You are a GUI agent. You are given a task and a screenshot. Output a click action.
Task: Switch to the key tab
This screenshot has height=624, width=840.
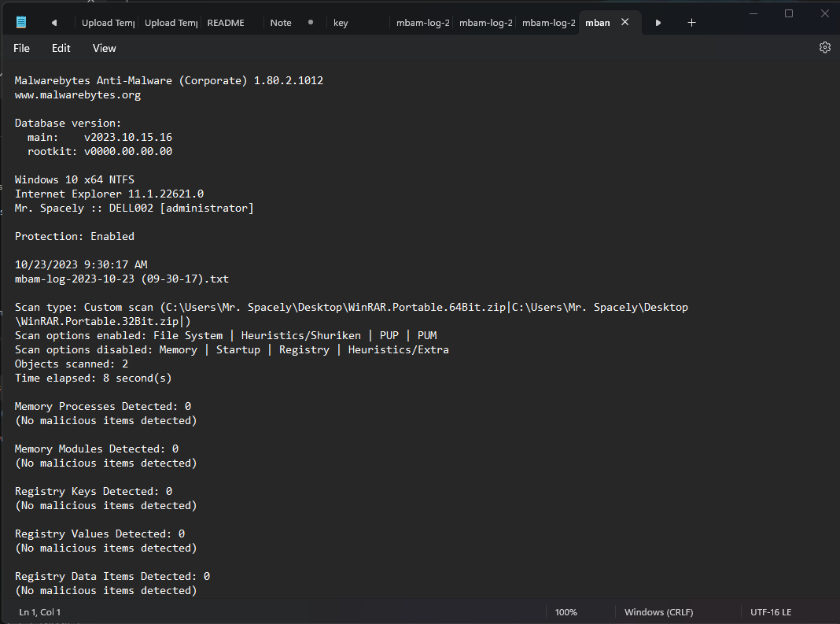click(x=341, y=23)
